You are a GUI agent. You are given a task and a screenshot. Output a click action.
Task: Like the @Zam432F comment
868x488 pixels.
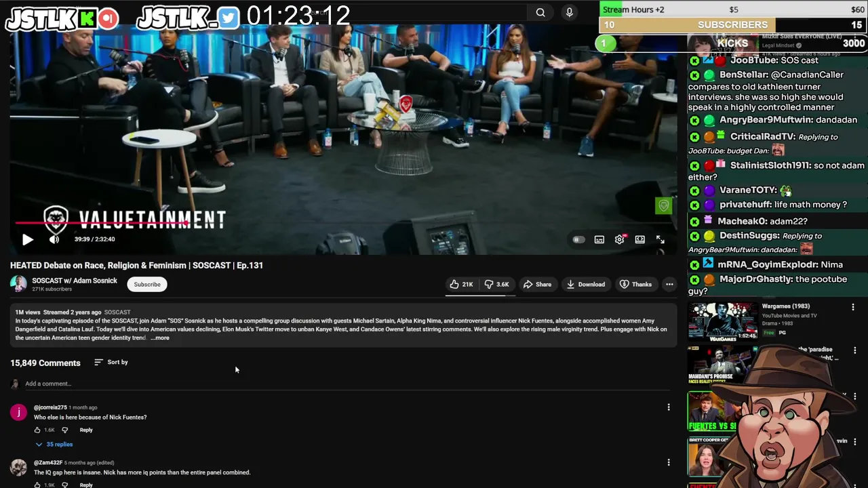(x=37, y=485)
